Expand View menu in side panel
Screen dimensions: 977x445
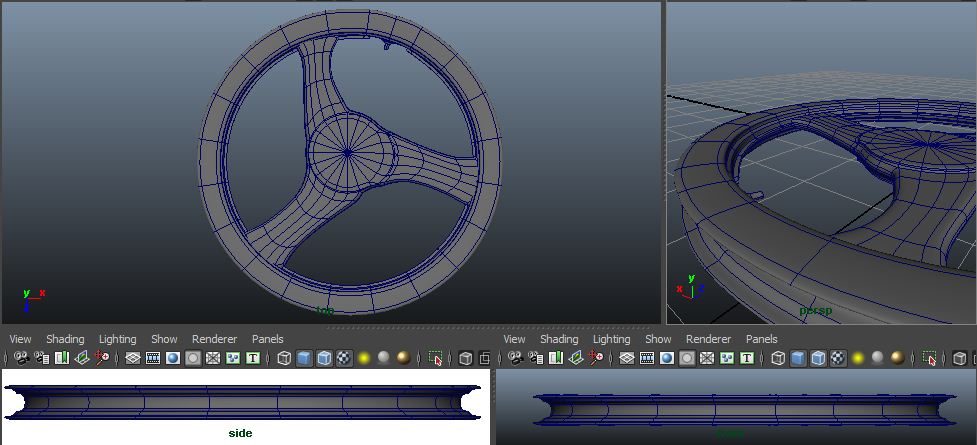20,339
